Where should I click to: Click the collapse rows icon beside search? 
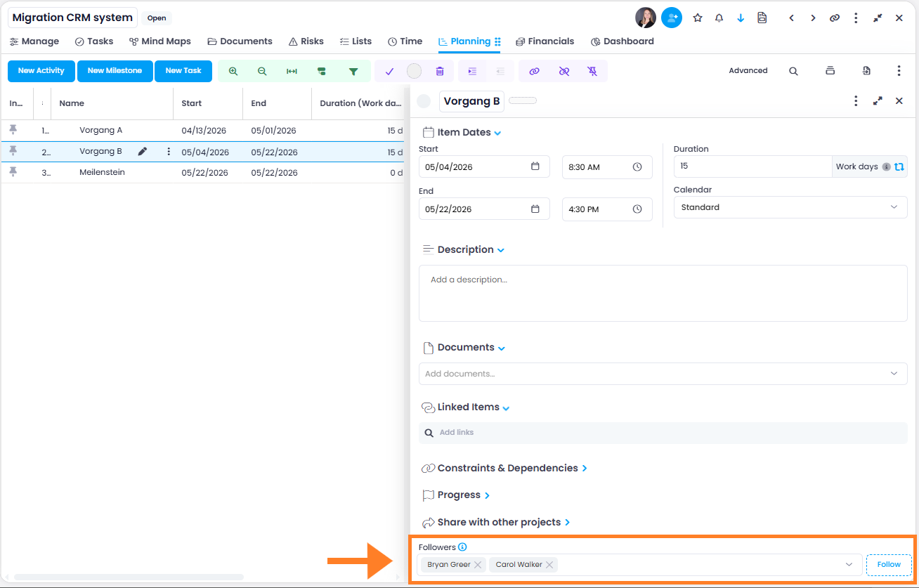pyautogui.click(x=830, y=71)
